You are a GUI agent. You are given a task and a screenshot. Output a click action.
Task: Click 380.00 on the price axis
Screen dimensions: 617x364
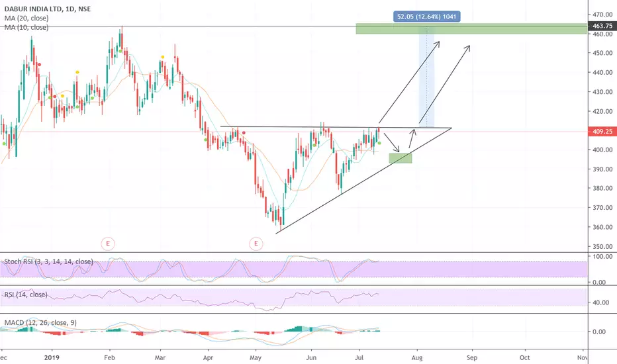602,188
